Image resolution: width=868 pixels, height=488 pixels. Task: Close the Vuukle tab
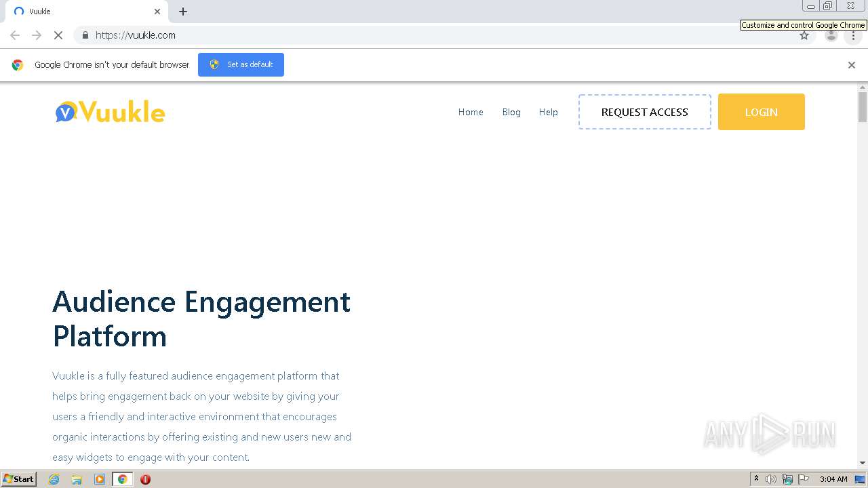(x=157, y=12)
